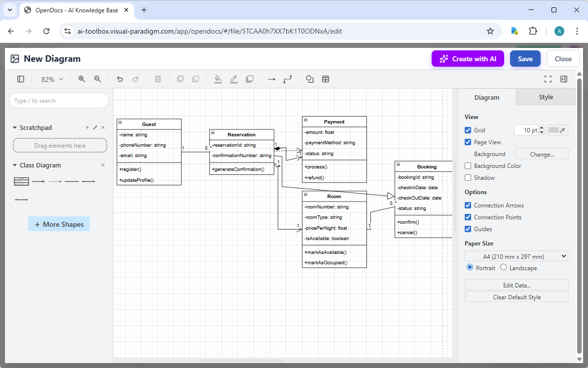Image resolution: width=588 pixels, height=368 pixels.
Task: Uncheck the Connection Arrows option
Action: click(x=468, y=205)
